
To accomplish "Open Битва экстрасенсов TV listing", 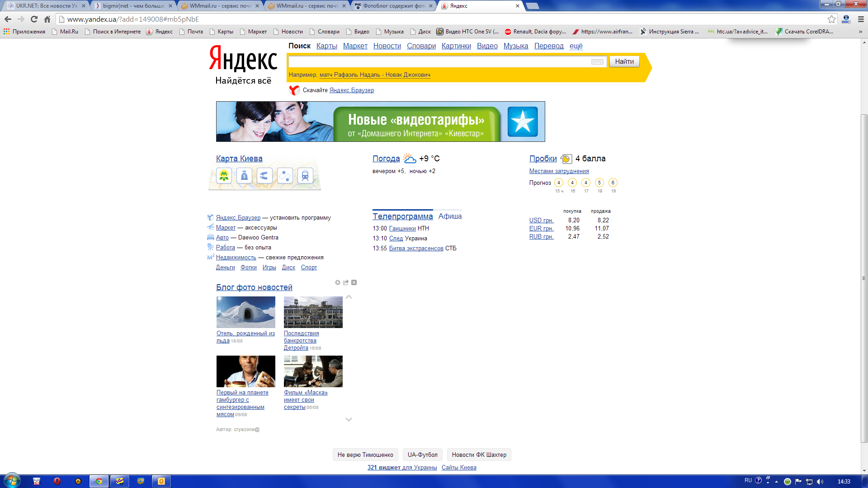I will coord(416,249).
